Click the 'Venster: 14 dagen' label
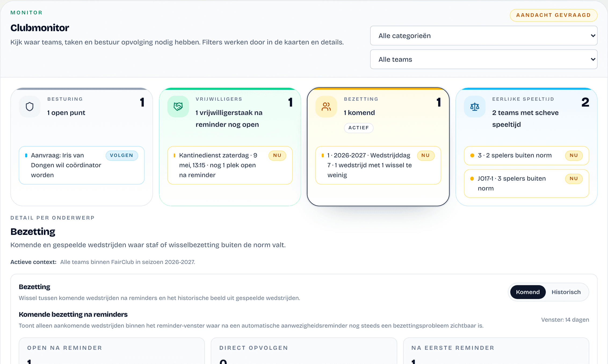Viewport: 608px width, 364px height. point(565,320)
